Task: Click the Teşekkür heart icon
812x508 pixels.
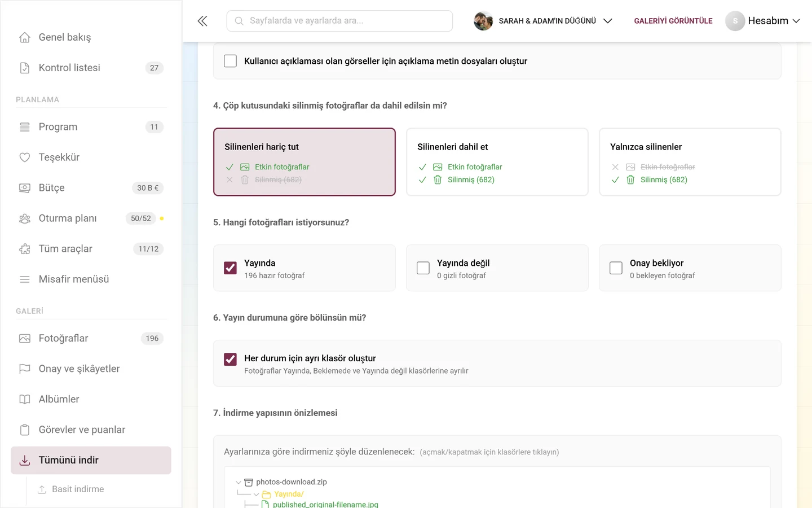Action: point(25,157)
